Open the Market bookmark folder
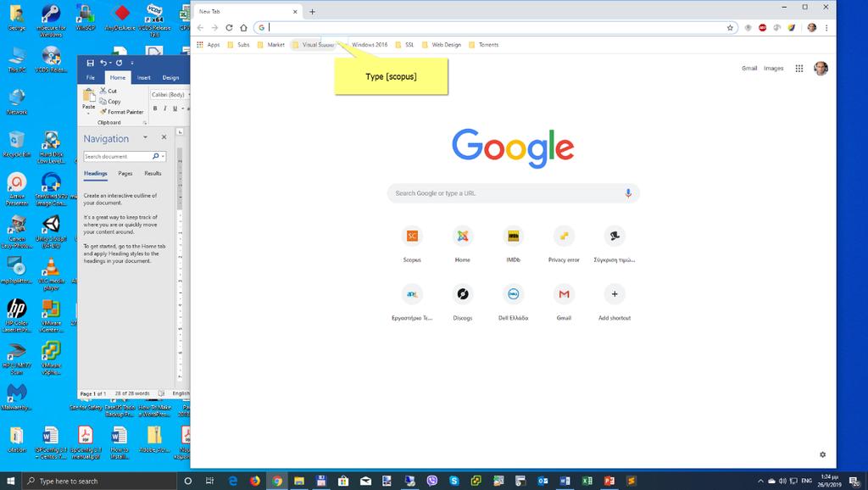This screenshot has height=490, width=868. [270, 45]
